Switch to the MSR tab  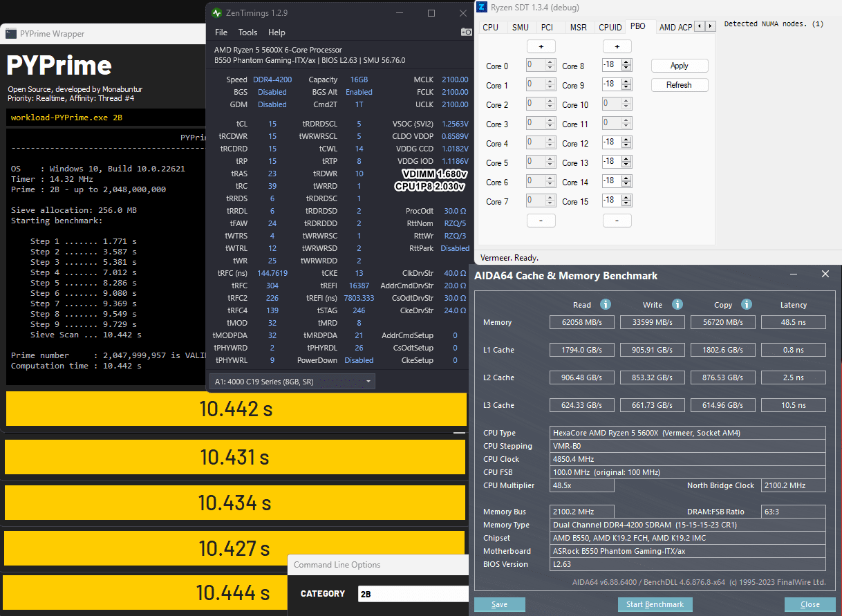pyautogui.click(x=578, y=28)
